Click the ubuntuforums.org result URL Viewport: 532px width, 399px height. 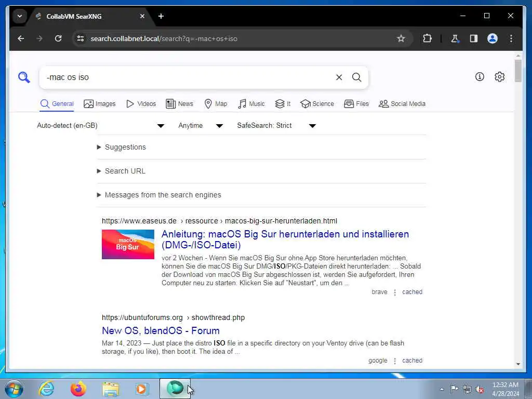coord(173,317)
